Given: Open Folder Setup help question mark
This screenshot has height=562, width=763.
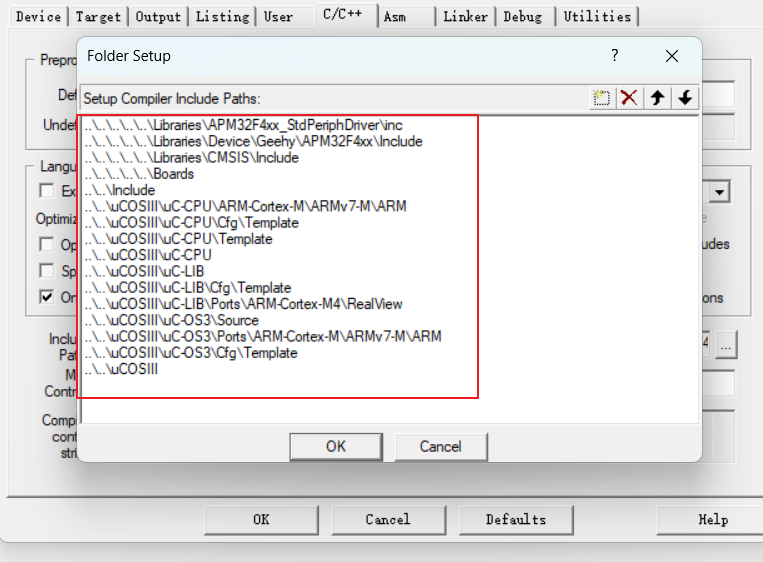Looking at the screenshot, I should click(x=615, y=55).
